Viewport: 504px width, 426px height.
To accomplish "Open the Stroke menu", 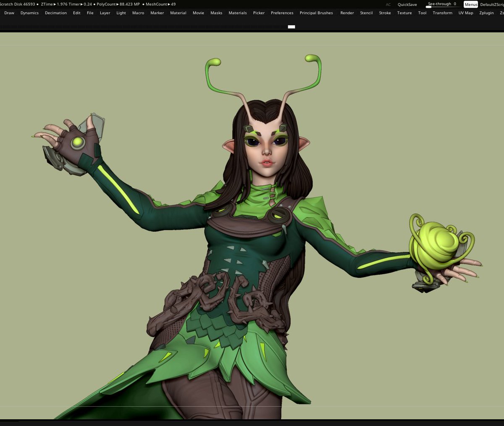I will coord(385,13).
